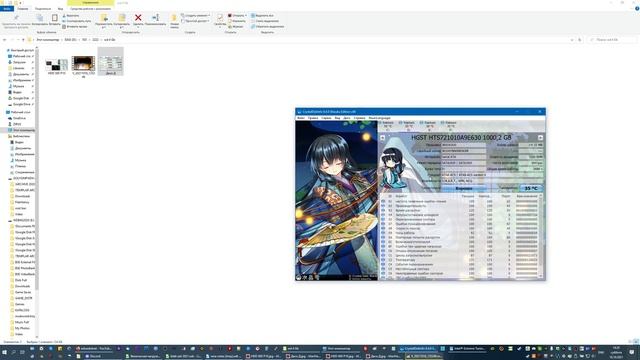640x360 pixels.
Task: Click the 35 °C temperature button
Action: [531, 188]
